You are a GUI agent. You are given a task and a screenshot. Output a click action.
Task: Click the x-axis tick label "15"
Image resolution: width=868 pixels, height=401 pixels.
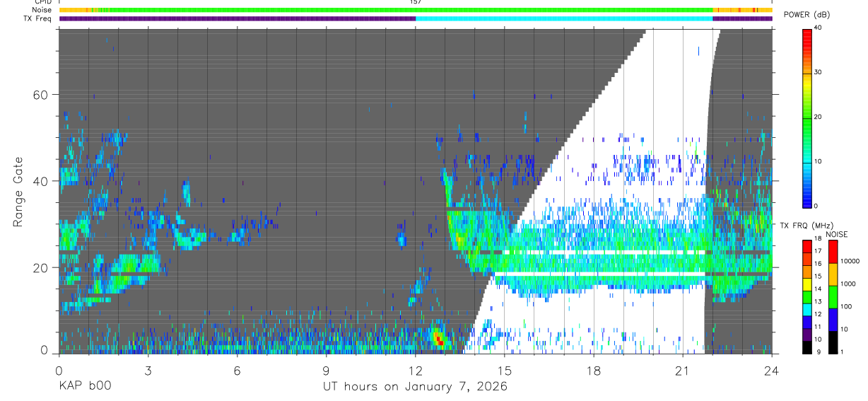point(505,370)
